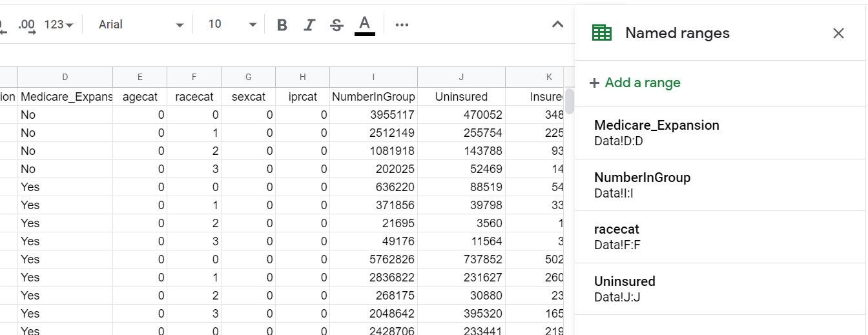Toggle italic formatting
868x335 pixels.
[309, 25]
